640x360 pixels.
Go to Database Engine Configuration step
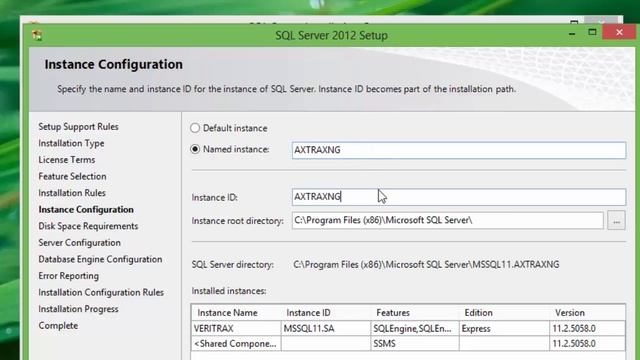(100, 259)
